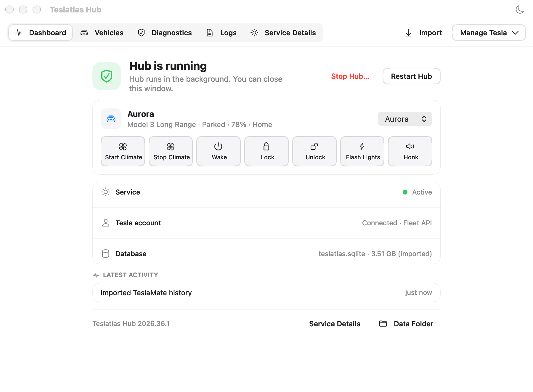Wake the vehicle
533x392 pixels.
[219, 151]
